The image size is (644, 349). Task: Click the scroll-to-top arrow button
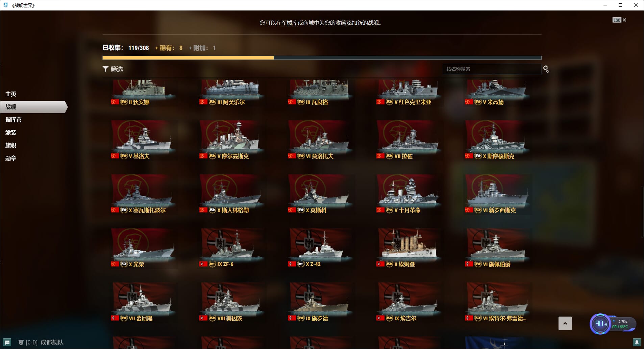(x=565, y=323)
